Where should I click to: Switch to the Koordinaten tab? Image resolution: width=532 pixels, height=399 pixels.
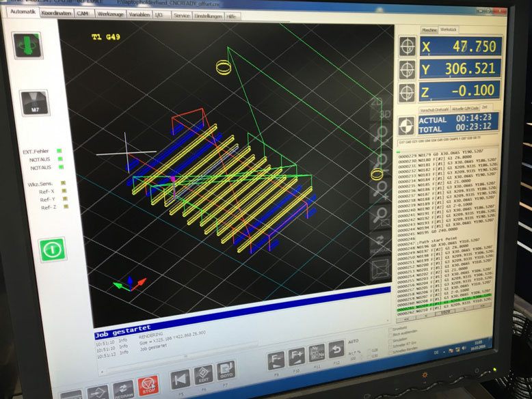coord(57,13)
